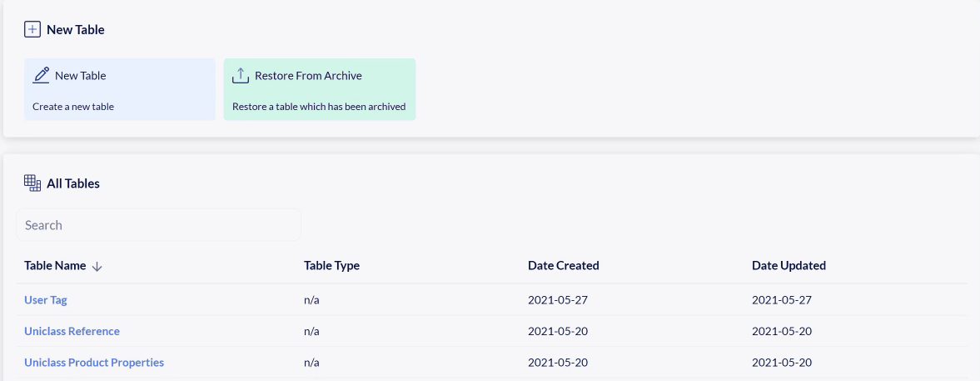Open the New Table card
This screenshot has height=381, width=980.
[x=120, y=89]
